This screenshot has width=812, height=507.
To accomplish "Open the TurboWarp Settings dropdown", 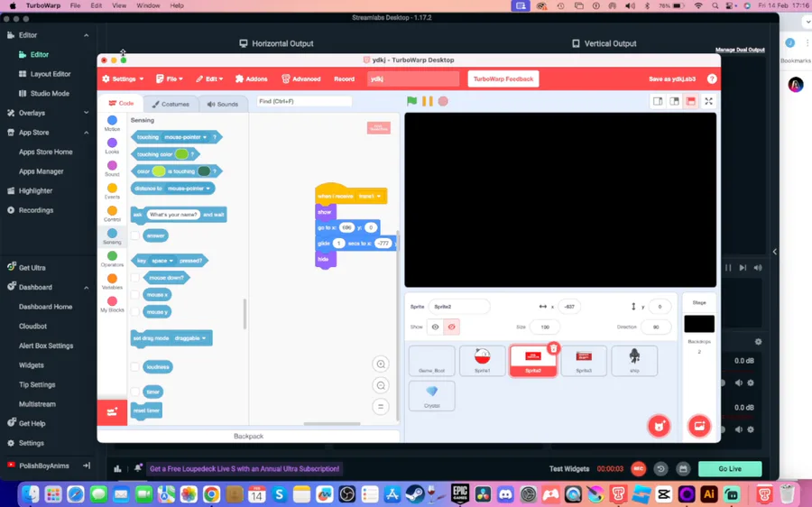I will pos(124,78).
